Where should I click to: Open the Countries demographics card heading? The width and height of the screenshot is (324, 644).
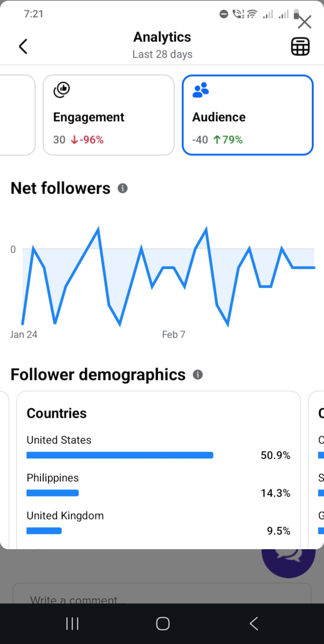(x=57, y=413)
